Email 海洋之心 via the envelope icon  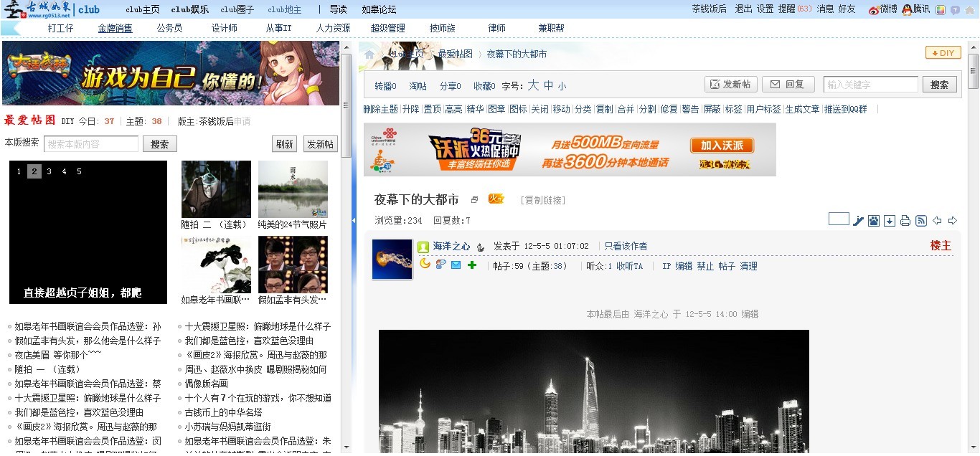[456, 265]
